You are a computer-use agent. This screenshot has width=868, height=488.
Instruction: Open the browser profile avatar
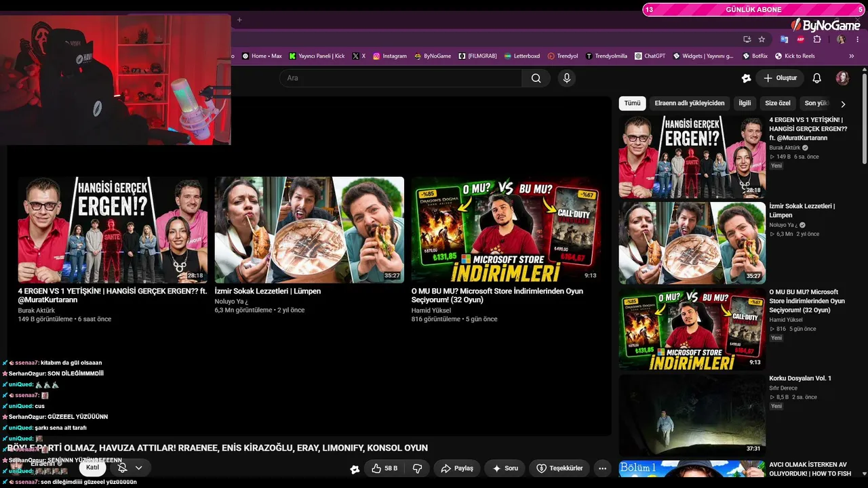click(841, 39)
